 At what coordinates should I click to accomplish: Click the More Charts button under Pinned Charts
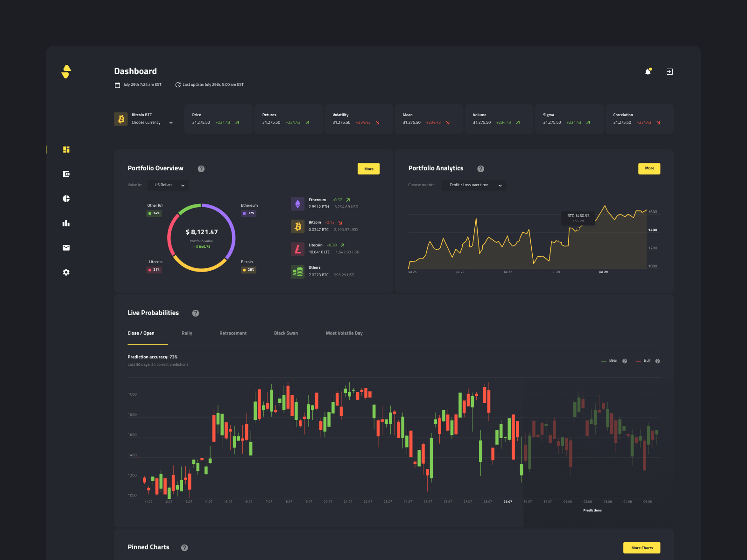coord(641,547)
